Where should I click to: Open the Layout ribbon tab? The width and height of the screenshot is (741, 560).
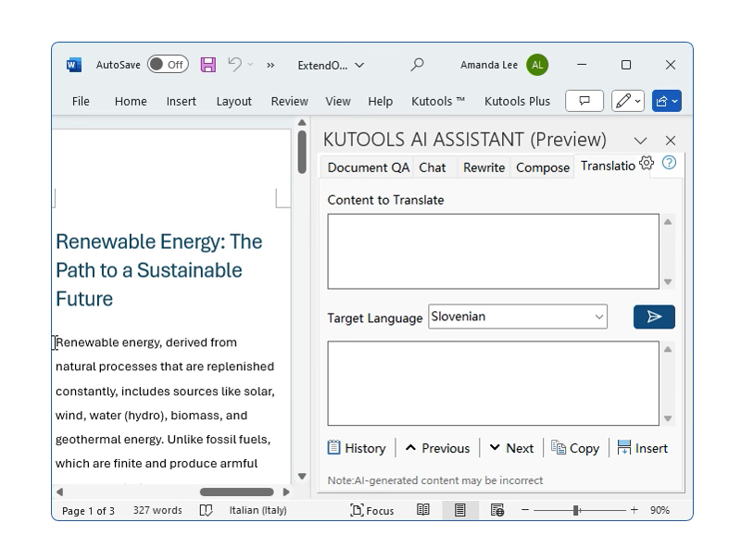tap(234, 101)
